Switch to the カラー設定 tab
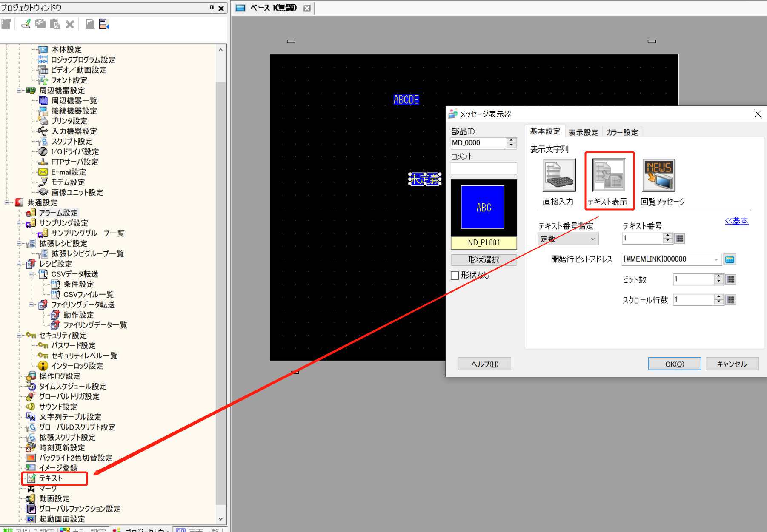The image size is (767, 532). click(x=622, y=132)
